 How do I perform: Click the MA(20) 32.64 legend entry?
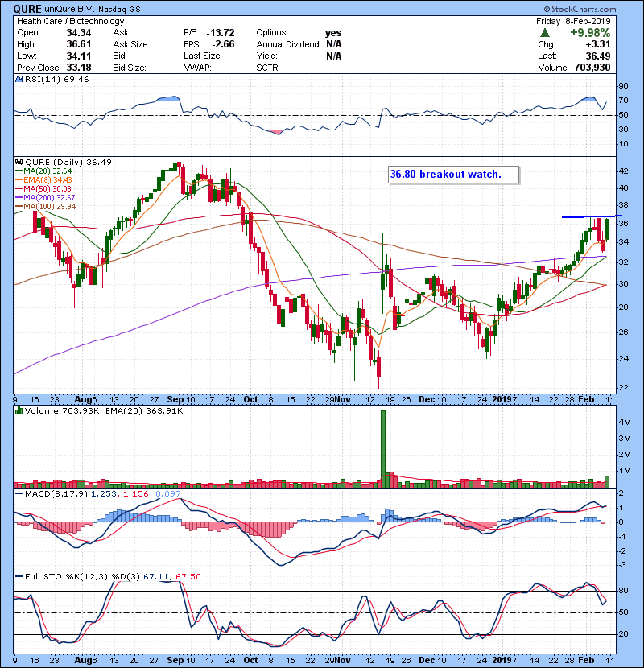44,171
